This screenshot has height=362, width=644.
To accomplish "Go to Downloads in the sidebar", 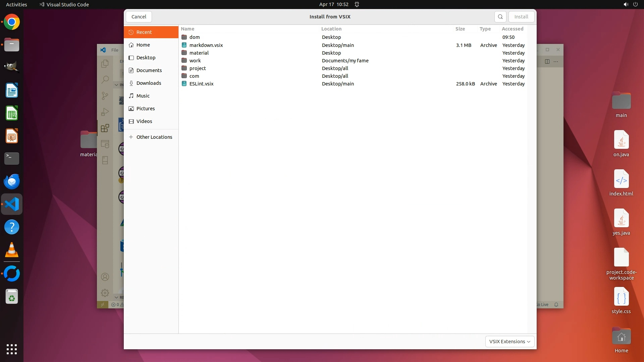I will tap(149, 83).
